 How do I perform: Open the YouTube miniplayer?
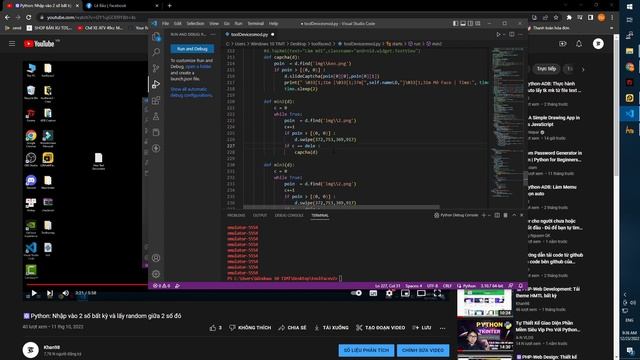coord(405,293)
